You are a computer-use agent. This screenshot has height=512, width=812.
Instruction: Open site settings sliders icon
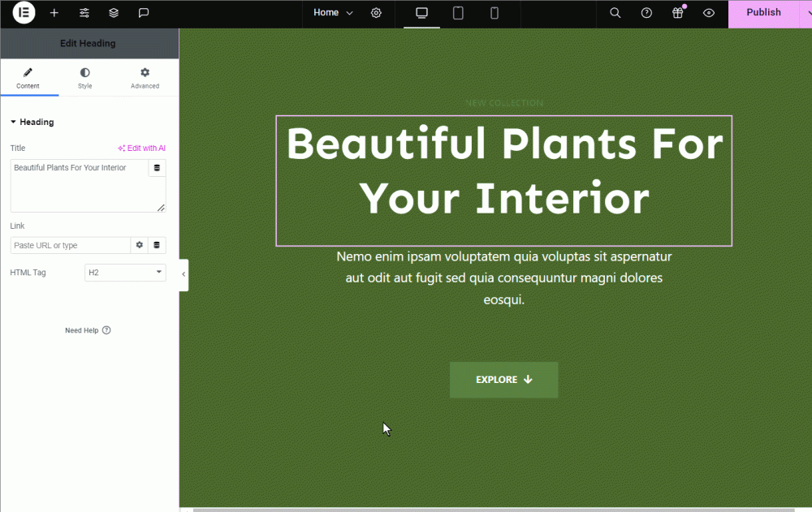tap(84, 13)
